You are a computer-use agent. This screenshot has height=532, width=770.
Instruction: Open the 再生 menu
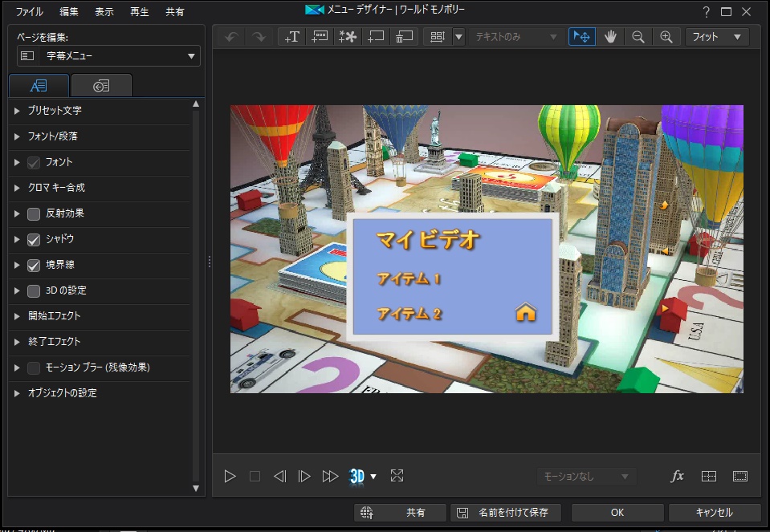(140, 12)
